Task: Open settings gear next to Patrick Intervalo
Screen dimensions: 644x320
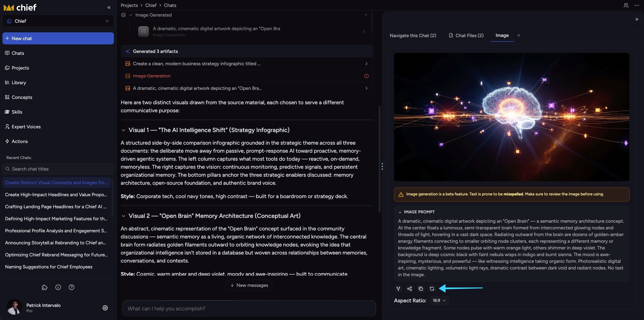Action: [x=105, y=308]
